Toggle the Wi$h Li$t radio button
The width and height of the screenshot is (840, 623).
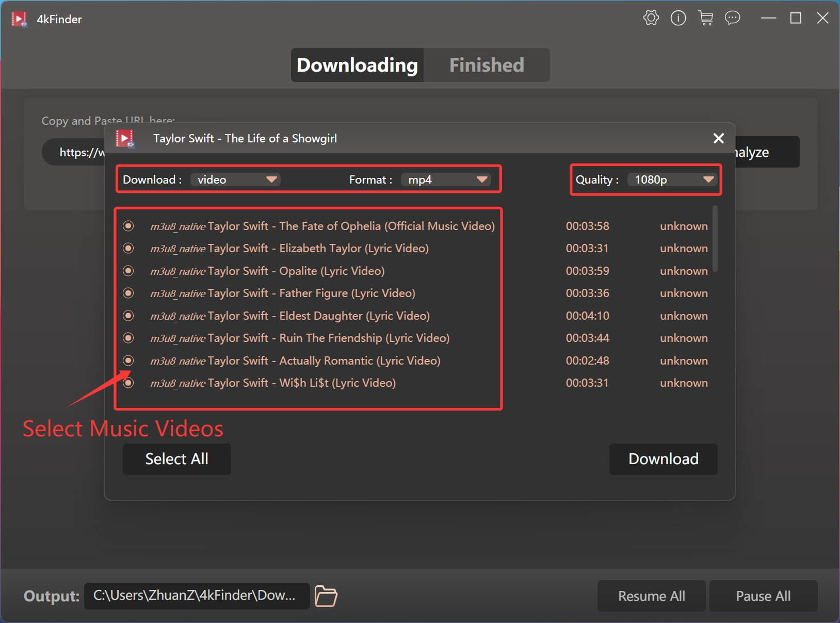click(128, 383)
